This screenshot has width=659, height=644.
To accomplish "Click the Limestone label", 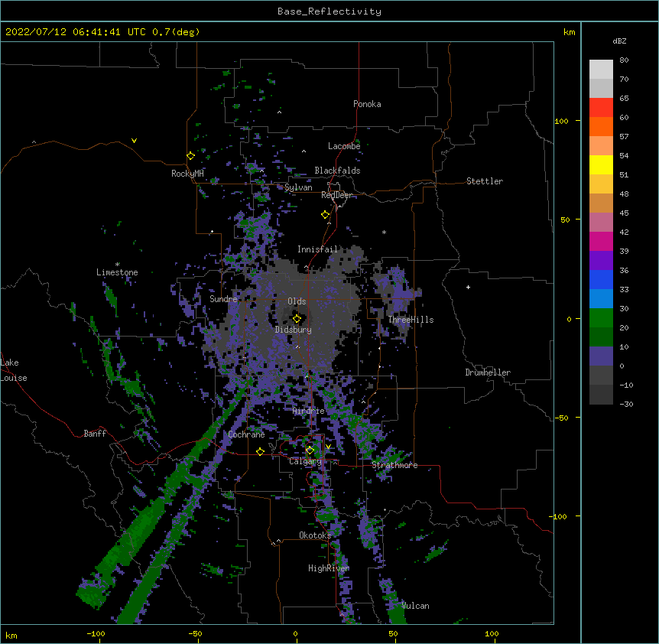I will (117, 272).
